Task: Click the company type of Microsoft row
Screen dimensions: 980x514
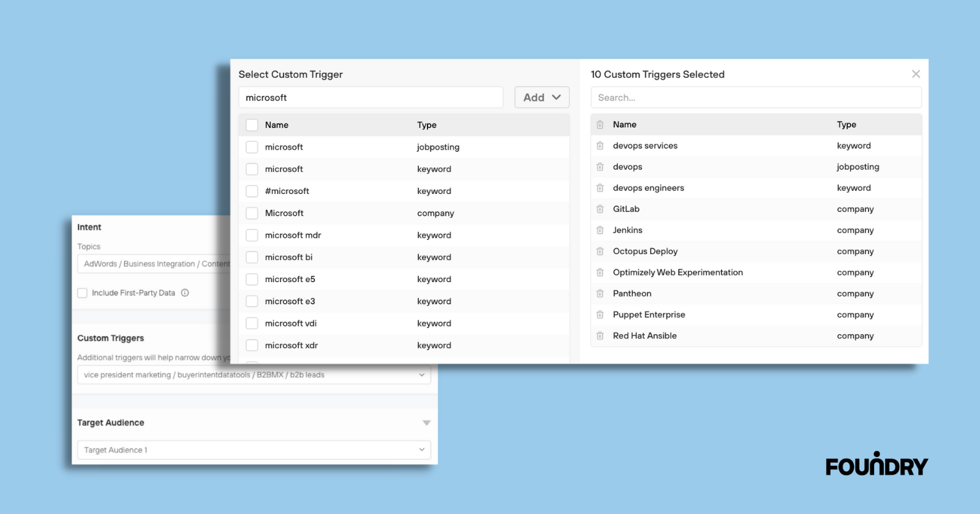Action: click(435, 213)
